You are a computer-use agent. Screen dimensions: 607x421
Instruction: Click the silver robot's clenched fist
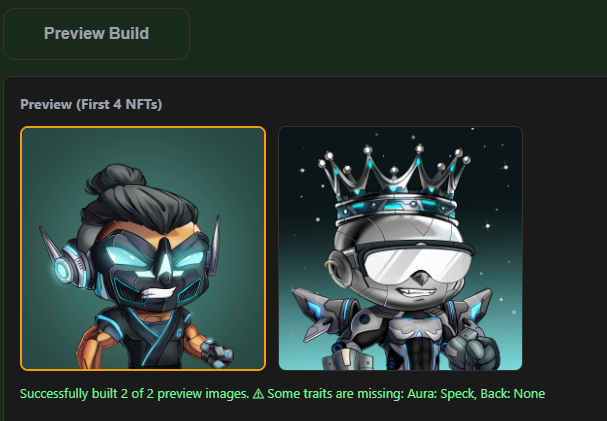click(473, 347)
